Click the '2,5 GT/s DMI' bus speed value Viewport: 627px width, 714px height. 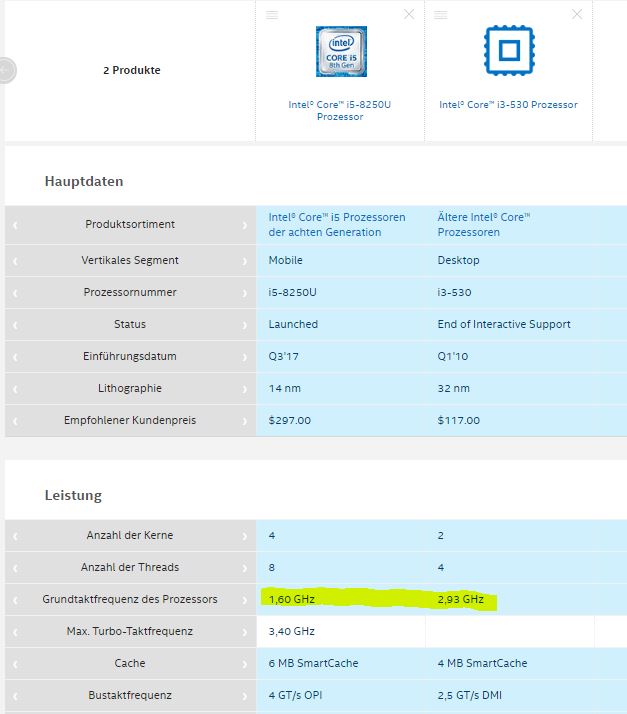[469, 695]
